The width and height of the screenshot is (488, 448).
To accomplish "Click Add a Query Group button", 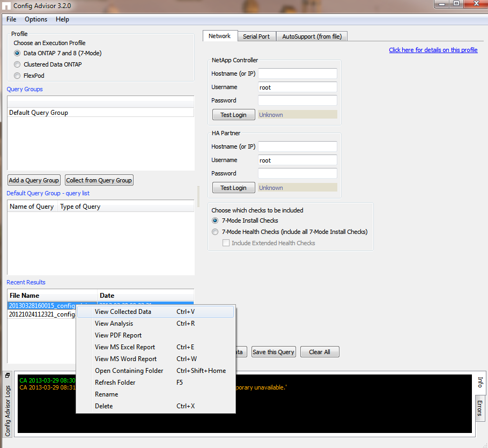I will (x=34, y=180).
